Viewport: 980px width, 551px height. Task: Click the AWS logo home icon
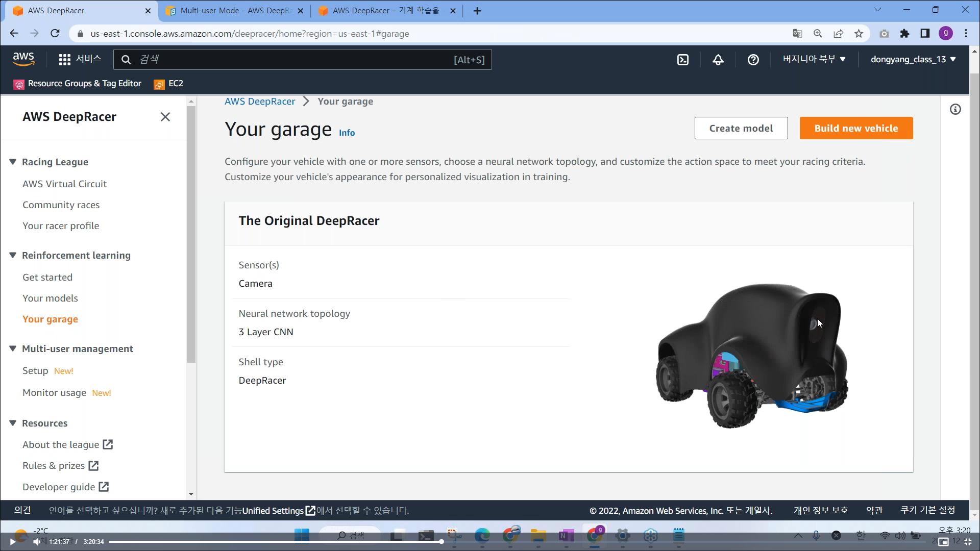[23, 59]
